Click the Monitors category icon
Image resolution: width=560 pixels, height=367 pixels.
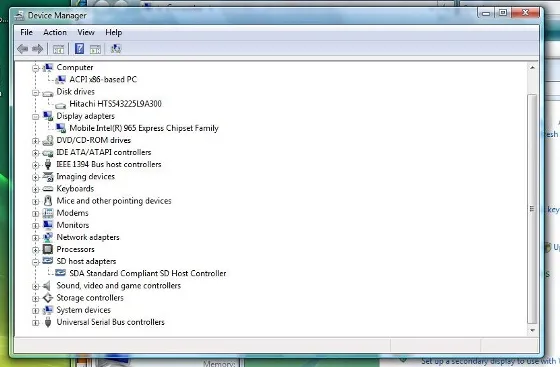tap(48, 225)
